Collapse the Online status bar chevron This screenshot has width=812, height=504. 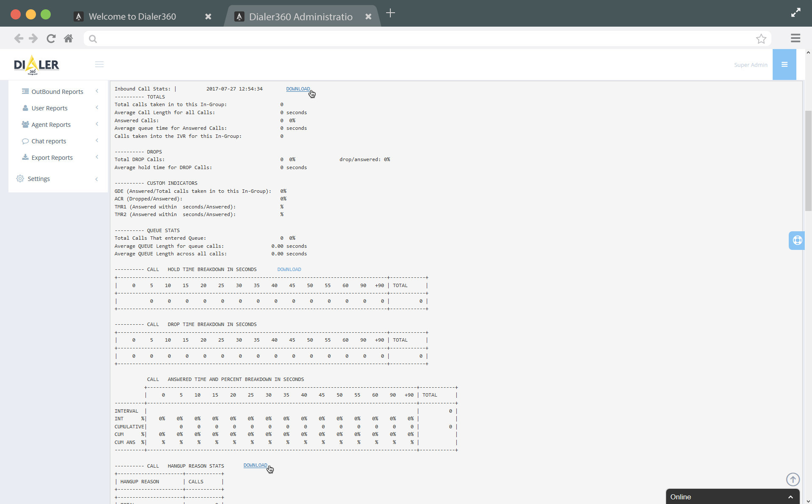(x=790, y=497)
